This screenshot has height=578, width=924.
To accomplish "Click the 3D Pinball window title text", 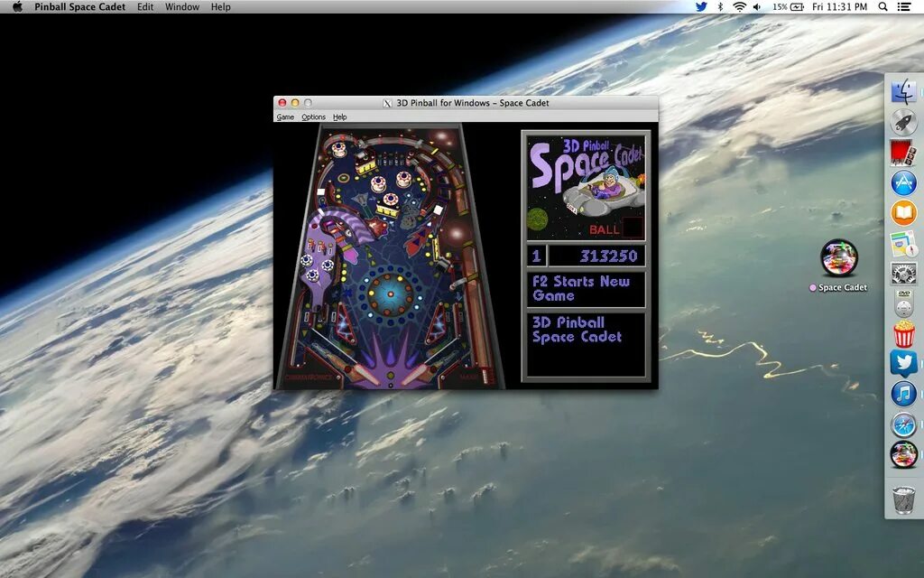I will point(473,103).
